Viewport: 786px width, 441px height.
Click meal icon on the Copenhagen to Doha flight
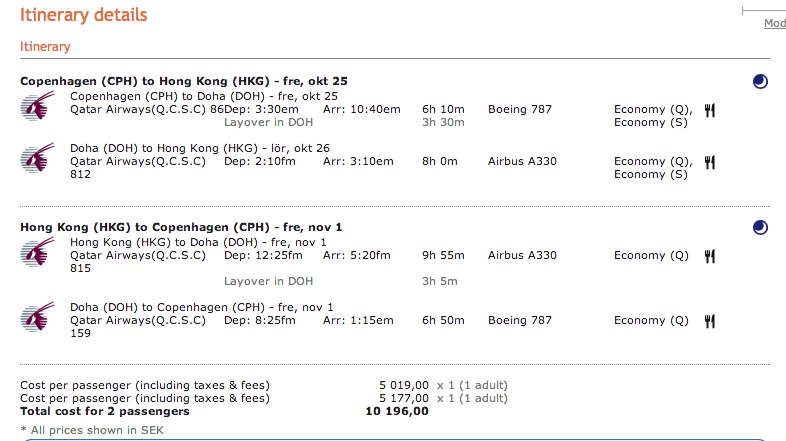pyautogui.click(x=710, y=110)
